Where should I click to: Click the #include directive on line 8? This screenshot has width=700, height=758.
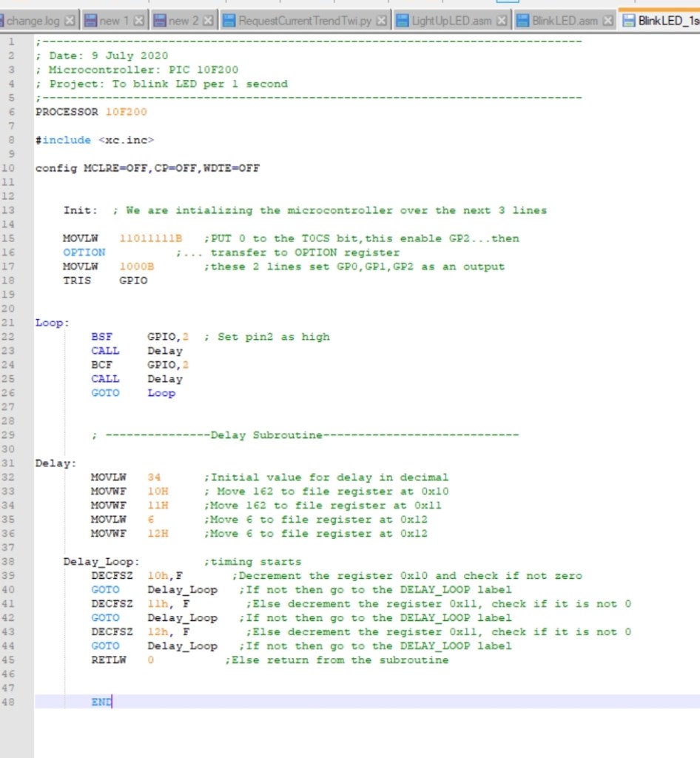[x=64, y=140]
